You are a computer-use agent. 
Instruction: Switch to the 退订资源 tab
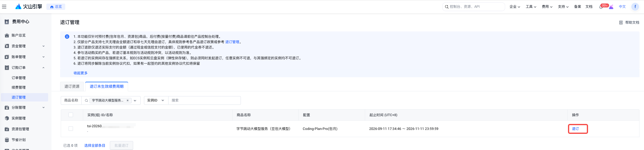pos(72,87)
